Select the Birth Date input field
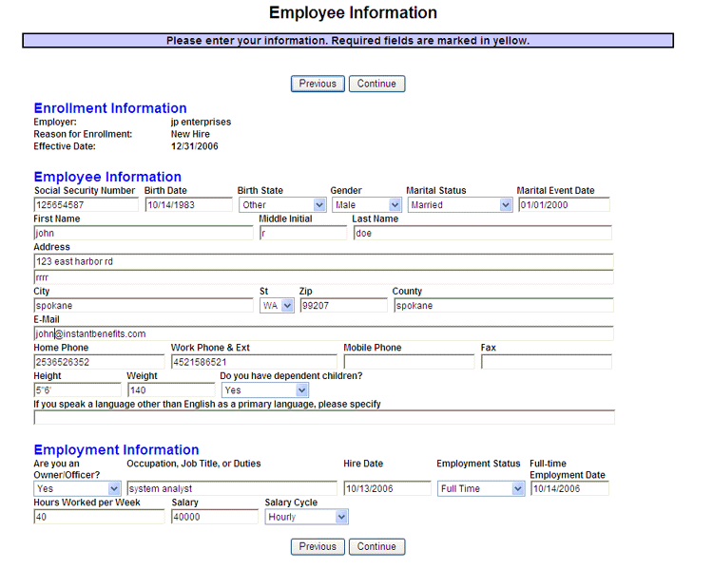The image size is (713, 588). point(188,204)
